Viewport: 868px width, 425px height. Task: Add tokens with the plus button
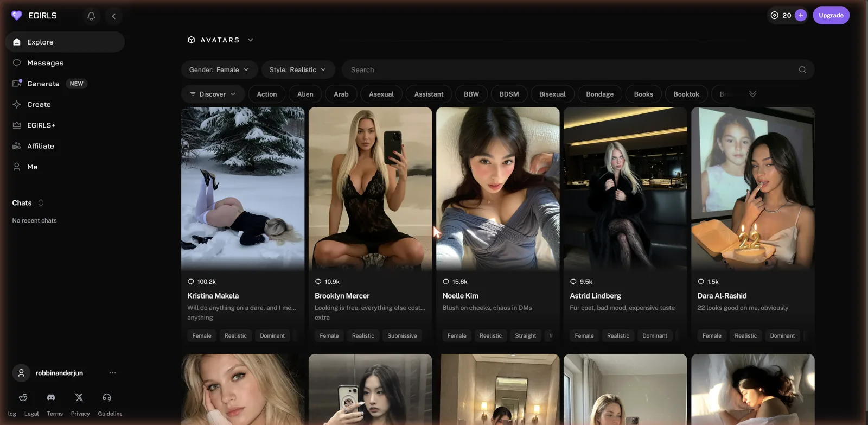coord(801,16)
